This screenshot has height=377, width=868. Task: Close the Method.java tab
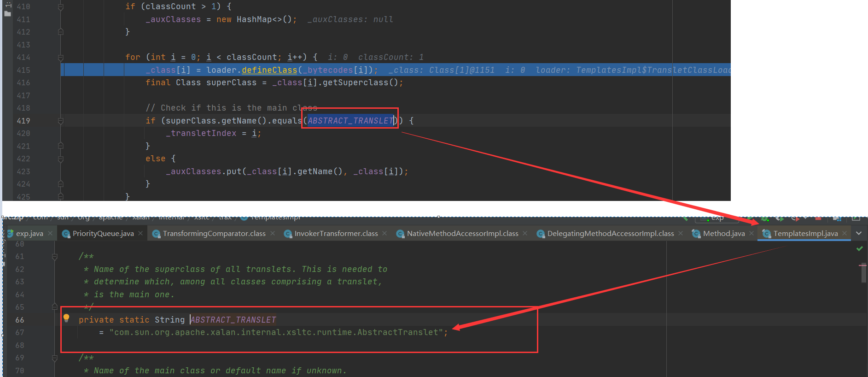coord(751,233)
